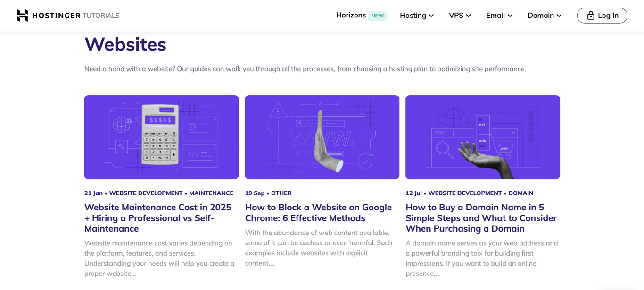The height and width of the screenshot is (290, 644).
Task: Click the Hostinger logo icon
Action: [22, 15]
